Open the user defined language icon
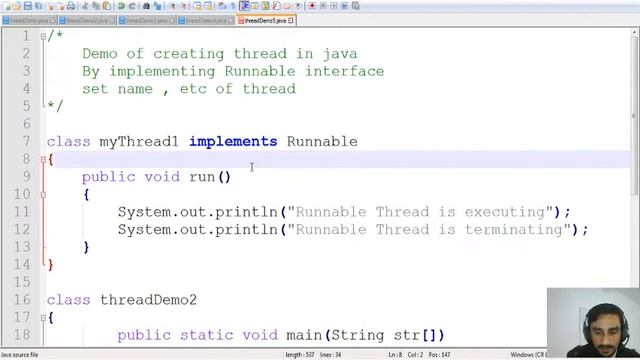This screenshot has height=360, width=640. (x=255, y=6)
